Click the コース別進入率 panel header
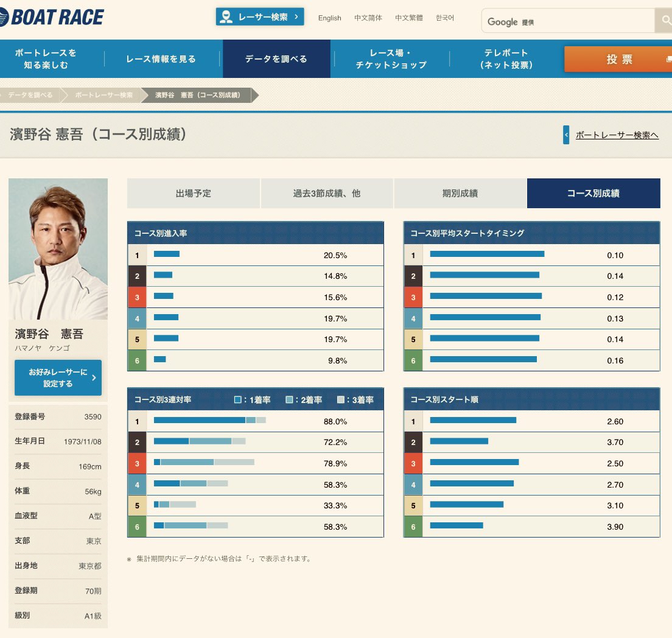 tap(256, 233)
